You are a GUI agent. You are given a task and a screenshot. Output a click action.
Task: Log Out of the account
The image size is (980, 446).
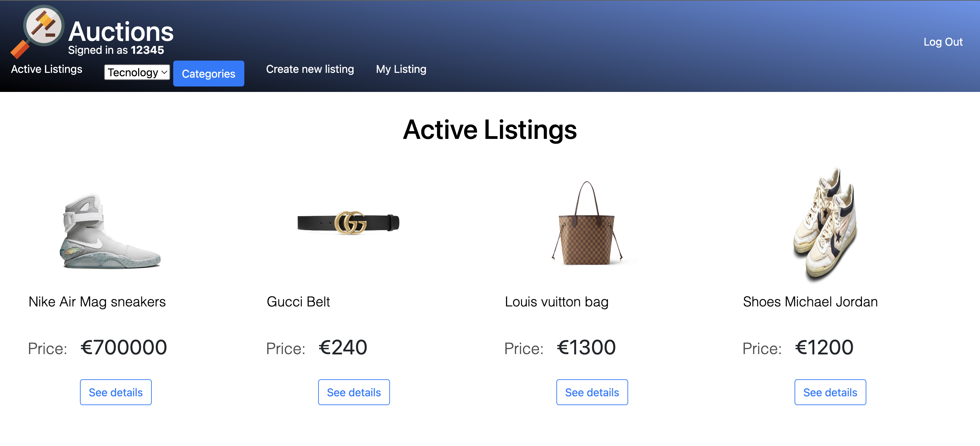(944, 42)
